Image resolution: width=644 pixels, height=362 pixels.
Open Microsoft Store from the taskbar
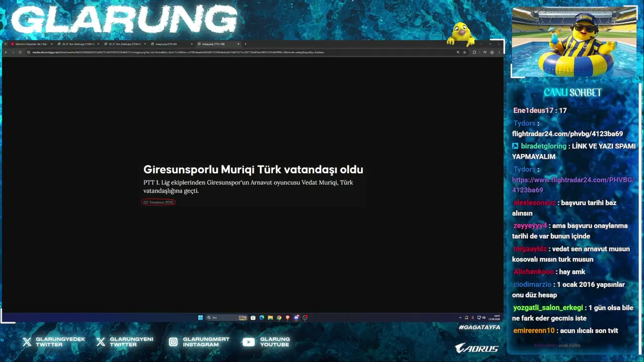pos(253,318)
